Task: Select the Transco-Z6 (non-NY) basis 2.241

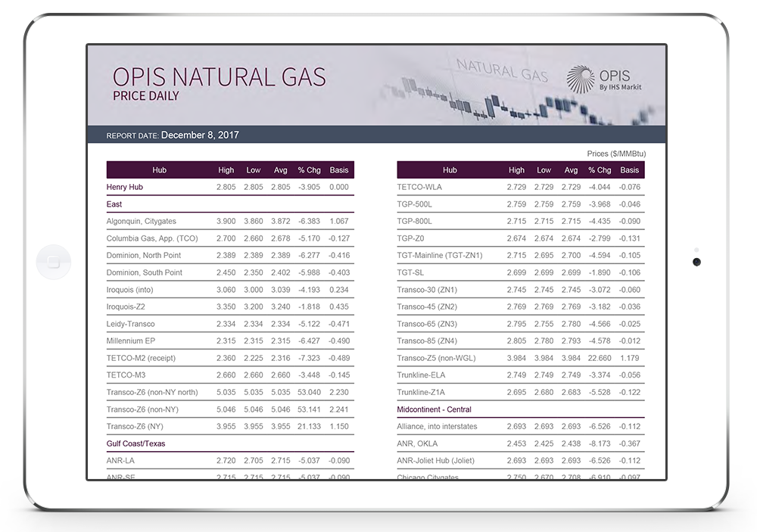Action: point(339,409)
